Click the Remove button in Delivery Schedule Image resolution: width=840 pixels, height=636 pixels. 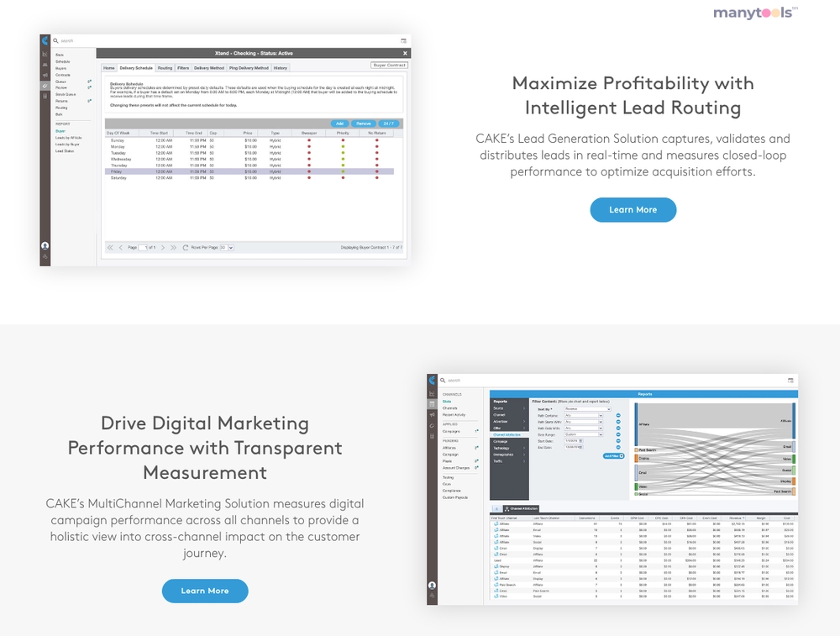(363, 124)
